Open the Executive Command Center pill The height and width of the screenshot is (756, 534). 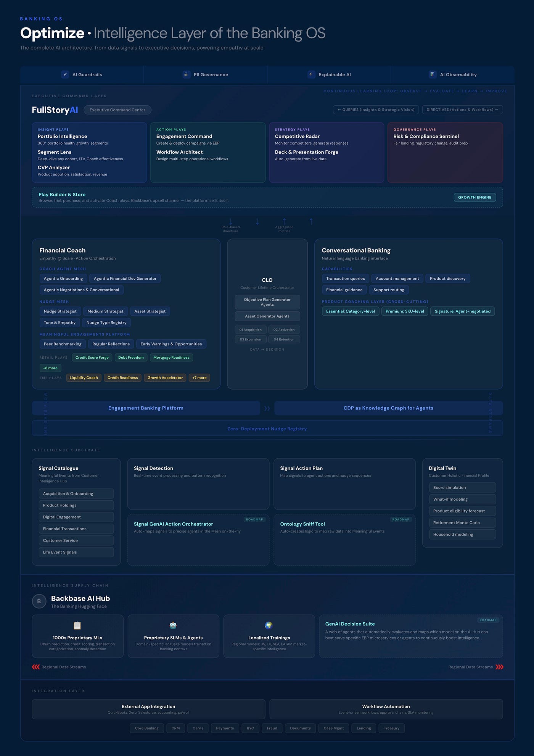(117, 110)
